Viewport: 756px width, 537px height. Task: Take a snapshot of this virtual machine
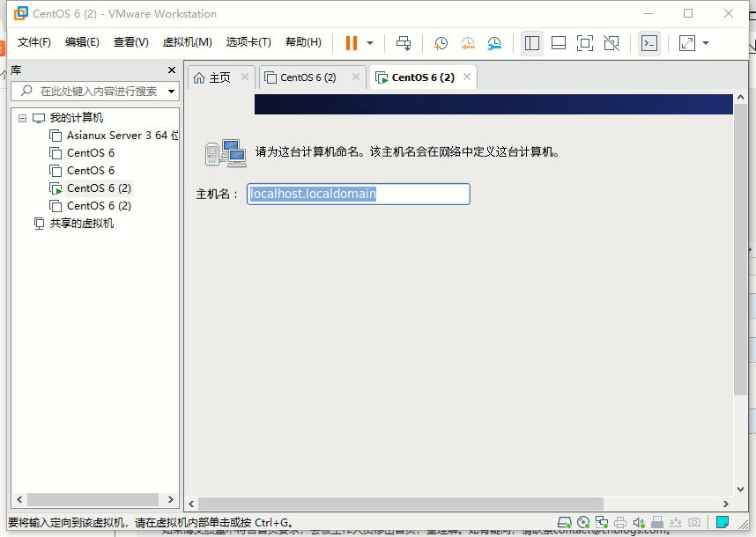point(441,43)
